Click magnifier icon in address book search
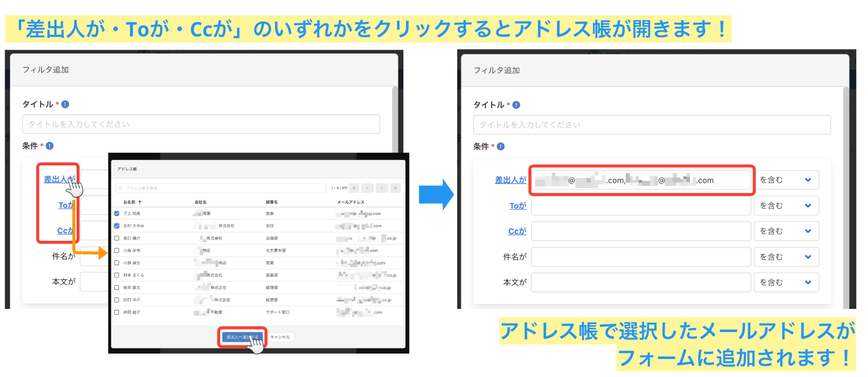The width and height of the screenshot is (868, 377). coord(121,188)
